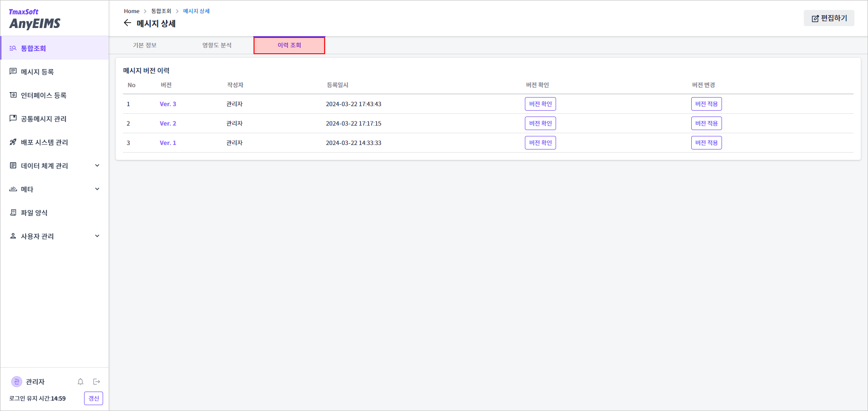Open the Ver. 1 link
The height and width of the screenshot is (411, 868).
(x=168, y=143)
